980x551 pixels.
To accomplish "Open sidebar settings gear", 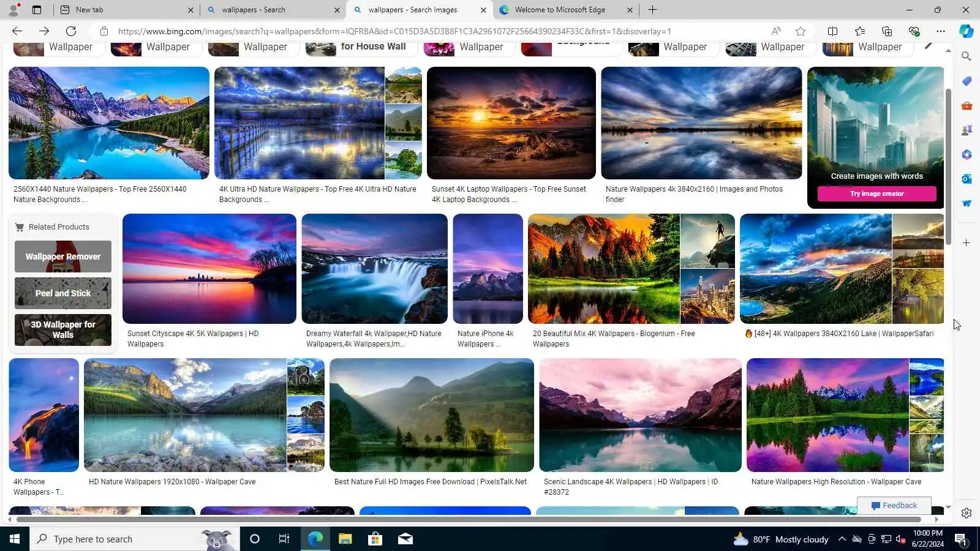I will click(967, 513).
